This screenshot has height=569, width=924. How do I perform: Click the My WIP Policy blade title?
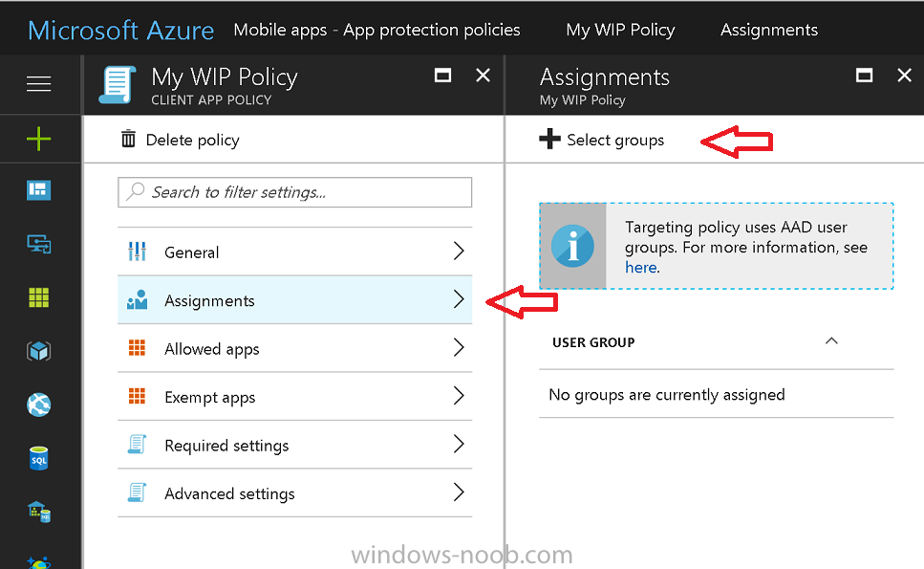click(225, 77)
